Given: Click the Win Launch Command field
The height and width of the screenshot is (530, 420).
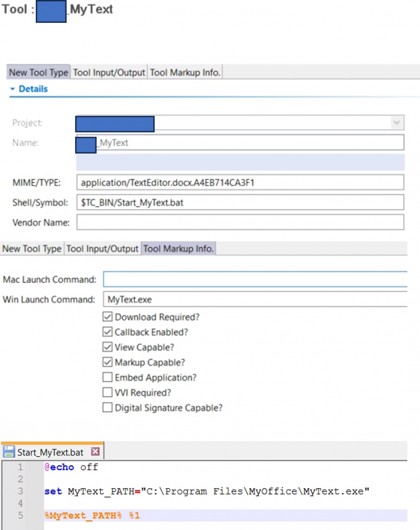Looking at the screenshot, I should coord(255,299).
